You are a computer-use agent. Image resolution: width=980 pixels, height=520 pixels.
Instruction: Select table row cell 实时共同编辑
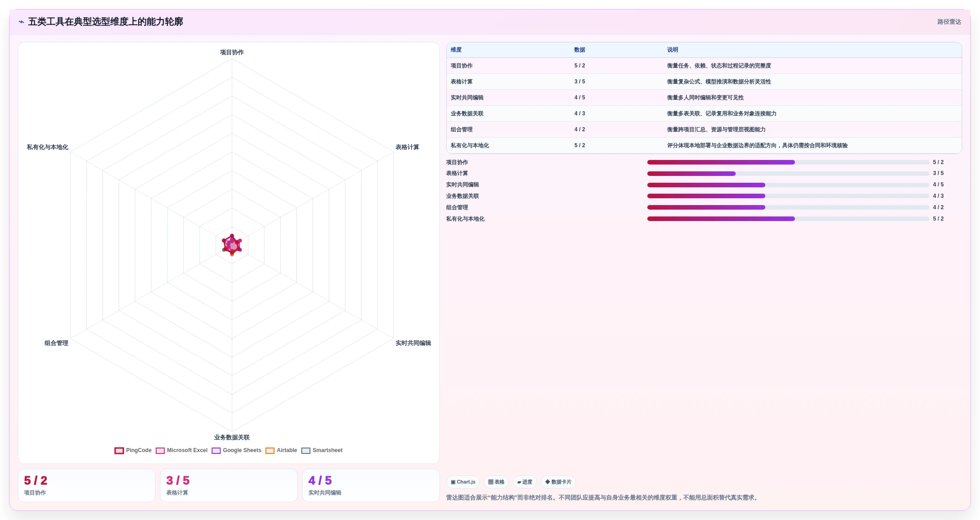click(x=467, y=98)
